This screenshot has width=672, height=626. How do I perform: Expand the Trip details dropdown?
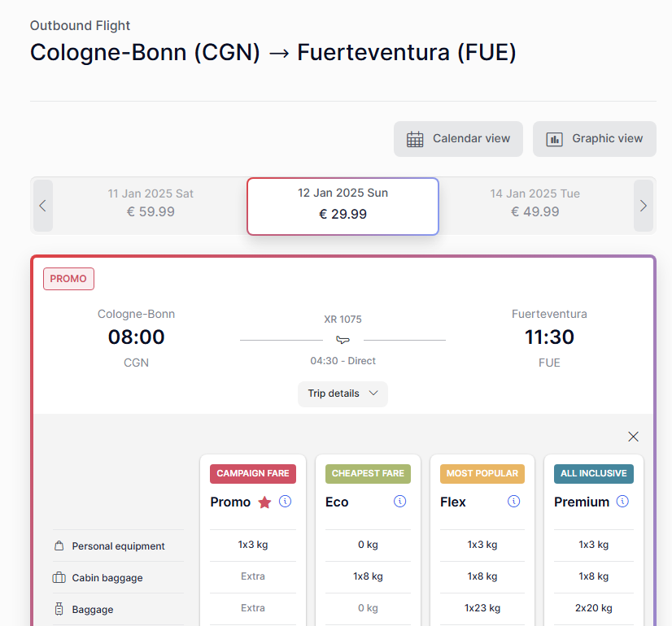pos(343,394)
